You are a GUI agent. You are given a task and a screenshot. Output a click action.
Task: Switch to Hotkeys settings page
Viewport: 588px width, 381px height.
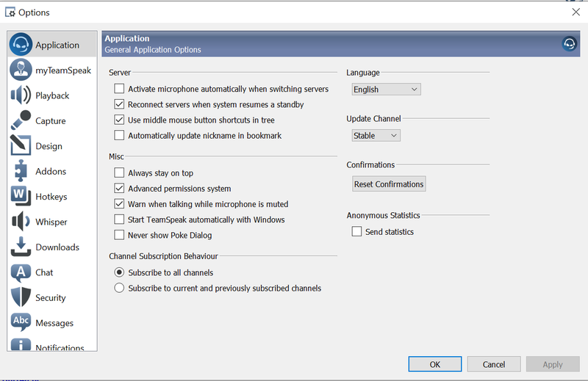click(x=51, y=197)
